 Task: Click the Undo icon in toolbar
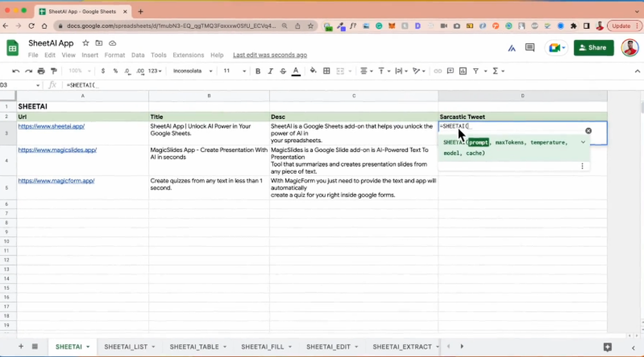pos(15,71)
